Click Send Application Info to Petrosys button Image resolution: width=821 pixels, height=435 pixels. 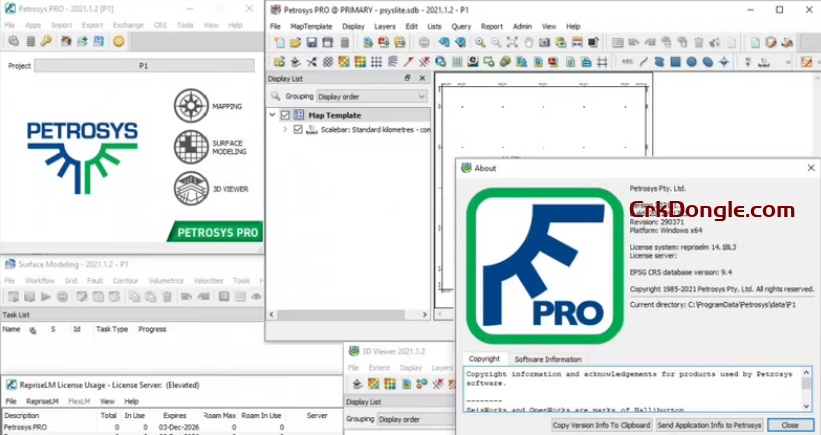tap(709, 425)
